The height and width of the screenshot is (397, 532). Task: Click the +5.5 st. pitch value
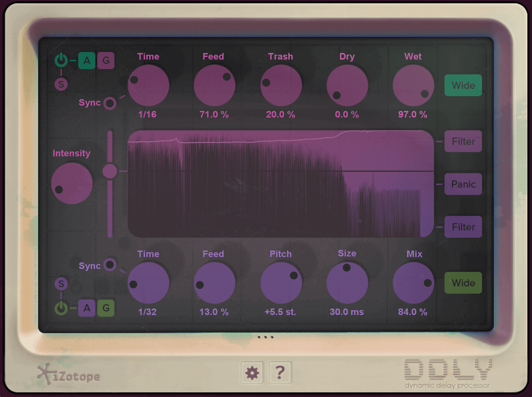[x=280, y=312]
